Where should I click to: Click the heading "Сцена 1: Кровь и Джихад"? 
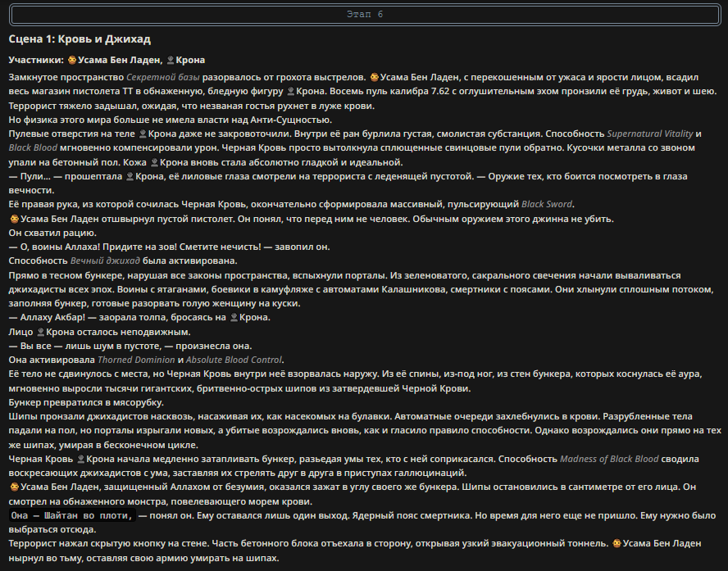[80, 39]
